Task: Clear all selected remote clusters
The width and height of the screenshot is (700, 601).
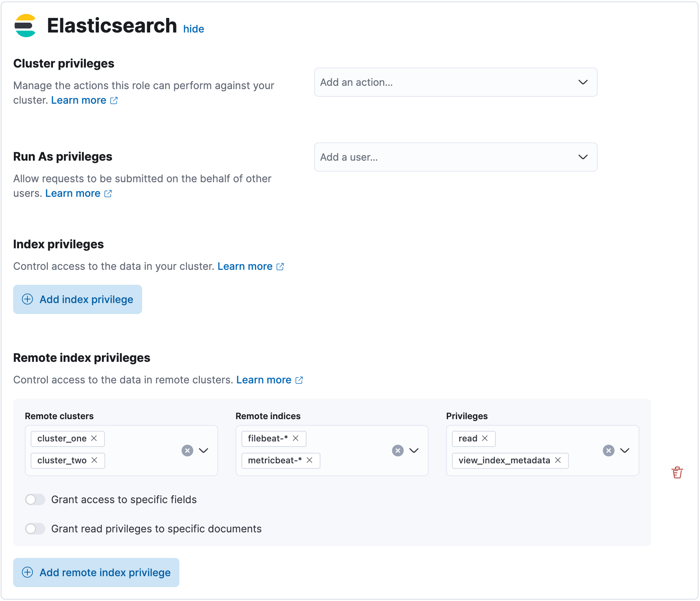Action: (187, 450)
